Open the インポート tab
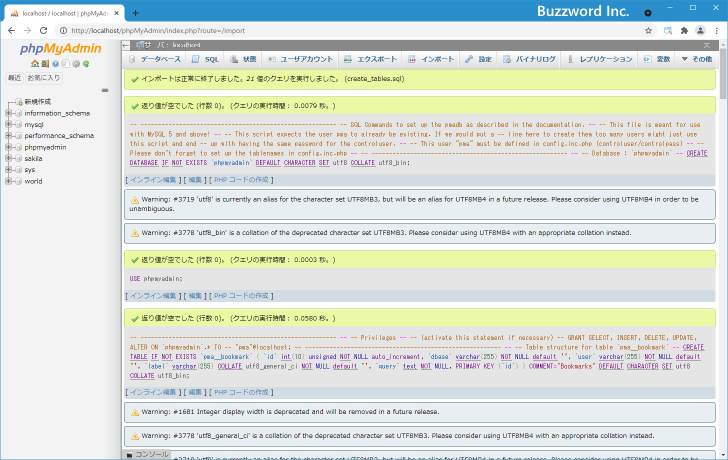Viewport: 728px width, 460px height. coord(431,59)
